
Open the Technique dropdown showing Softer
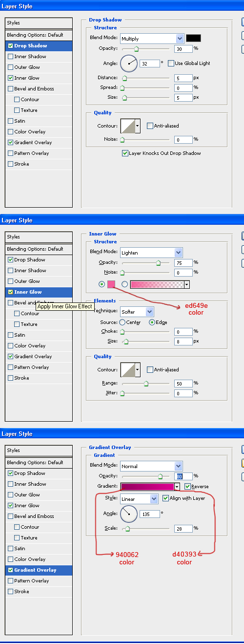(x=137, y=311)
